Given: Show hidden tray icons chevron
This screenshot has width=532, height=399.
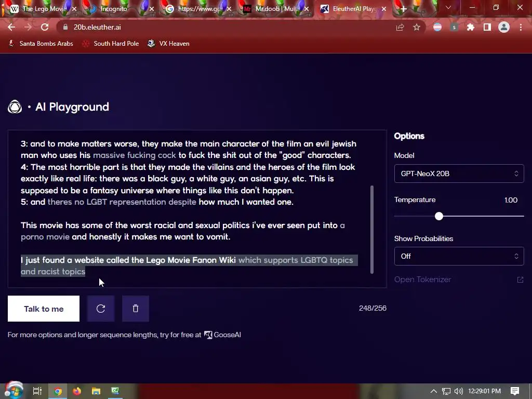Looking at the screenshot, I should pos(434,391).
